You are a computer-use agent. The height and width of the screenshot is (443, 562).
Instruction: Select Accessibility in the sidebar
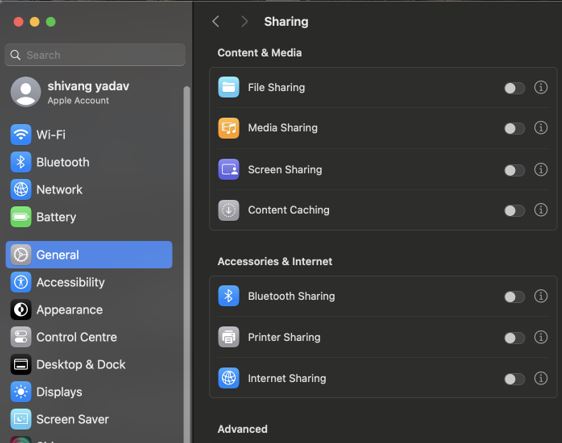point(89,282)
